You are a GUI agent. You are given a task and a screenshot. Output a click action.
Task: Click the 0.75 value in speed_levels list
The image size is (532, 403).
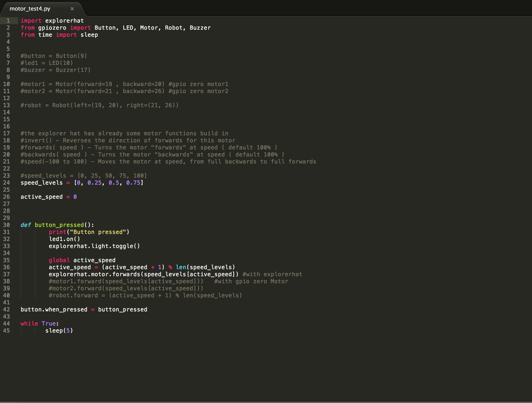pos(133,183)
